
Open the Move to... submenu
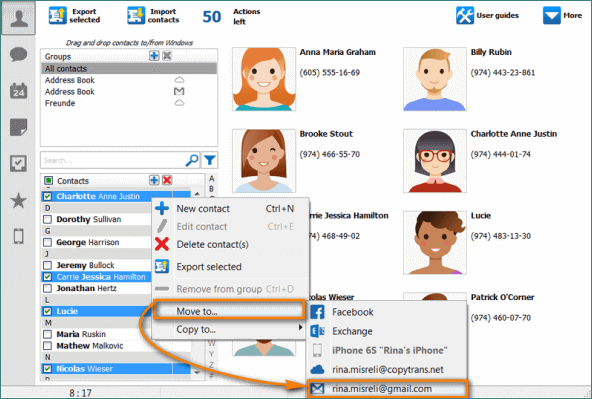229,311
